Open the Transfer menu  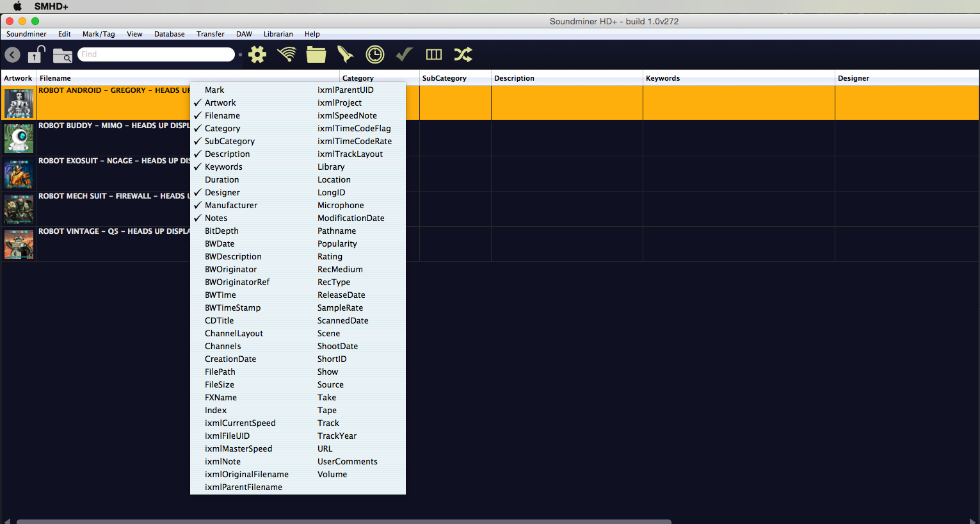coord(211,34)
